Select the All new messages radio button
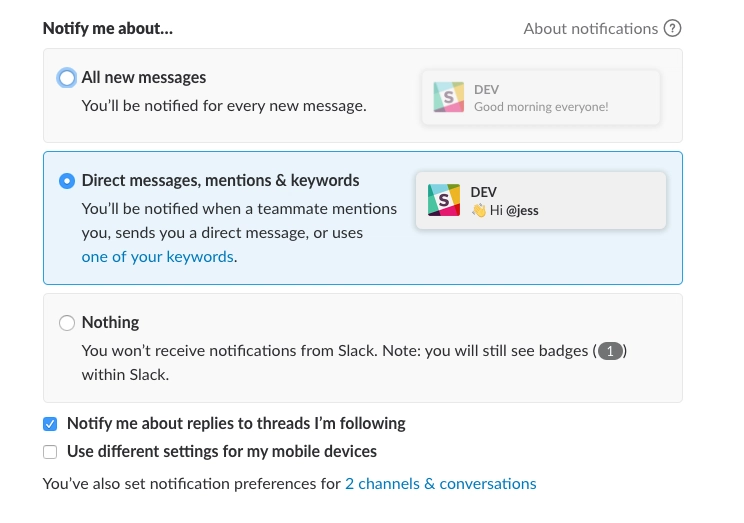 tap(67, 78)
